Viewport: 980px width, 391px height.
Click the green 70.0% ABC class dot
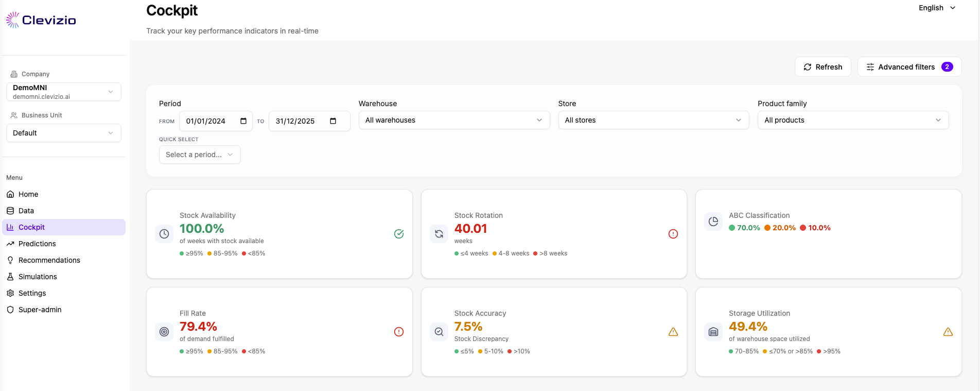click(x=732, y=228)
